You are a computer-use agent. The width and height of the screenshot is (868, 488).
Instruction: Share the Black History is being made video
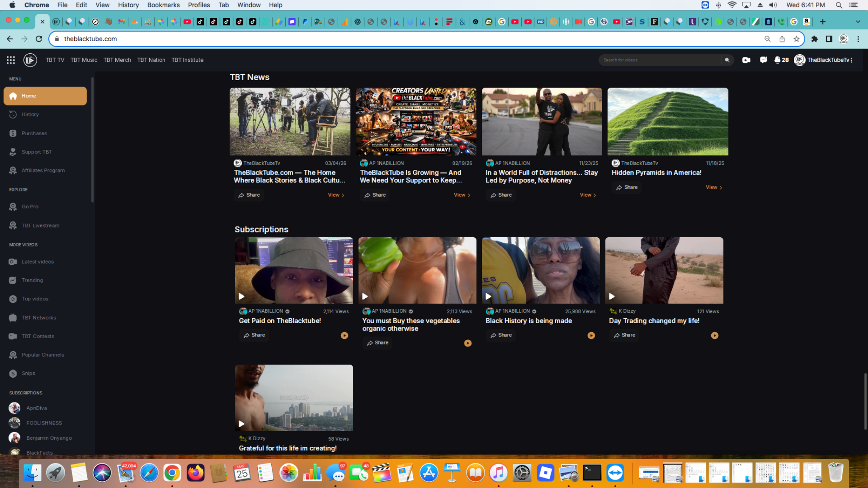tap(501, 335)
